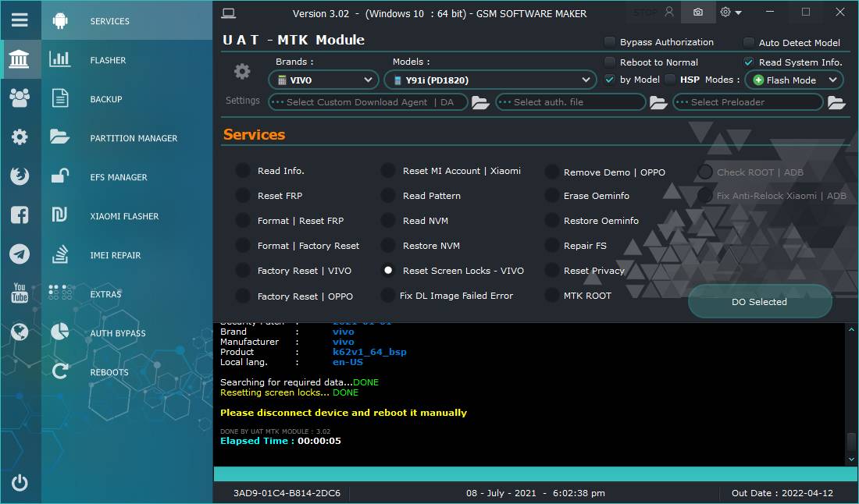Click the left sidebar gear icon
The height and width of the screenshot is (504, 859).
point(20,137)
